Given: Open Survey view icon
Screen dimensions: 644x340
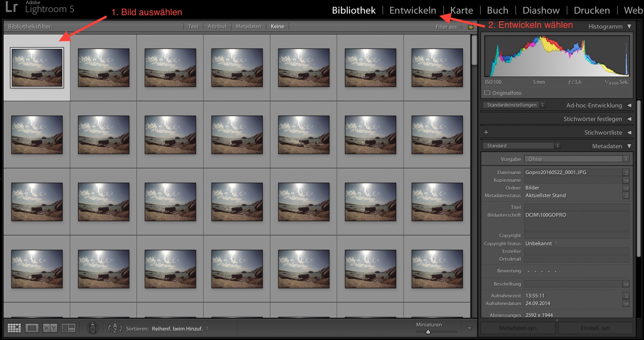Looking at the screenshot, I should click(x=68, y=328).
